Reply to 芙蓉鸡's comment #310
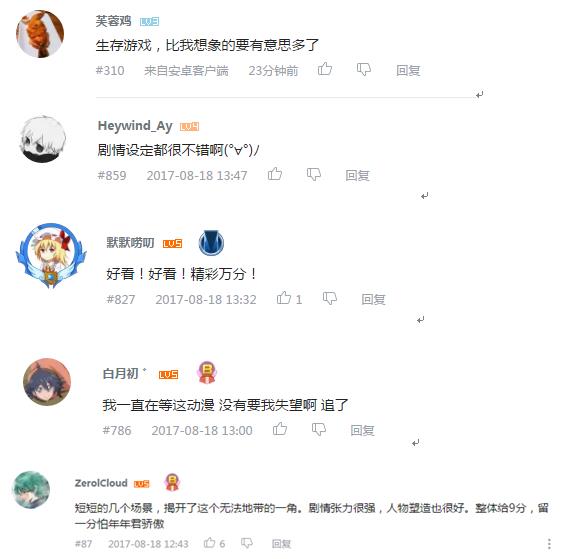The image size is (561, 559). [x=408, y=70]
